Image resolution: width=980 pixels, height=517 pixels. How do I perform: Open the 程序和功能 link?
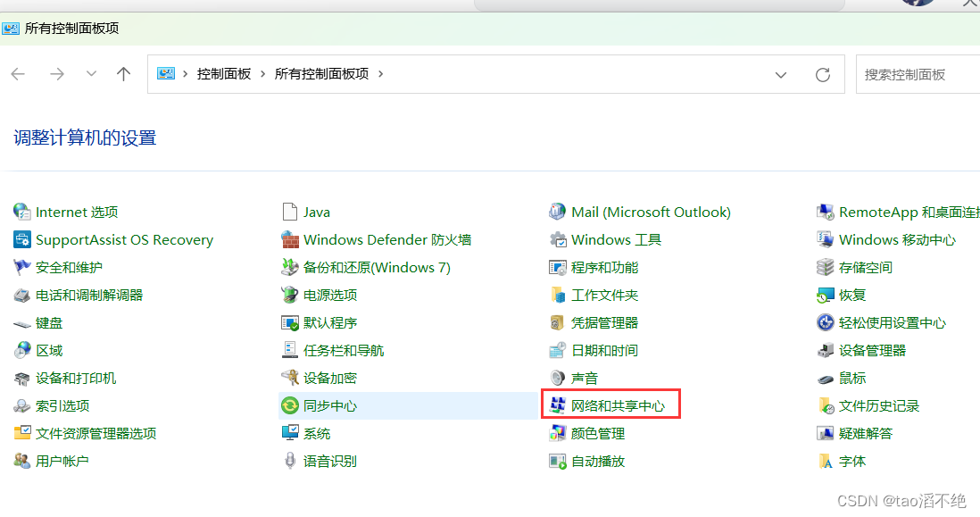click(x=604, y=268)
